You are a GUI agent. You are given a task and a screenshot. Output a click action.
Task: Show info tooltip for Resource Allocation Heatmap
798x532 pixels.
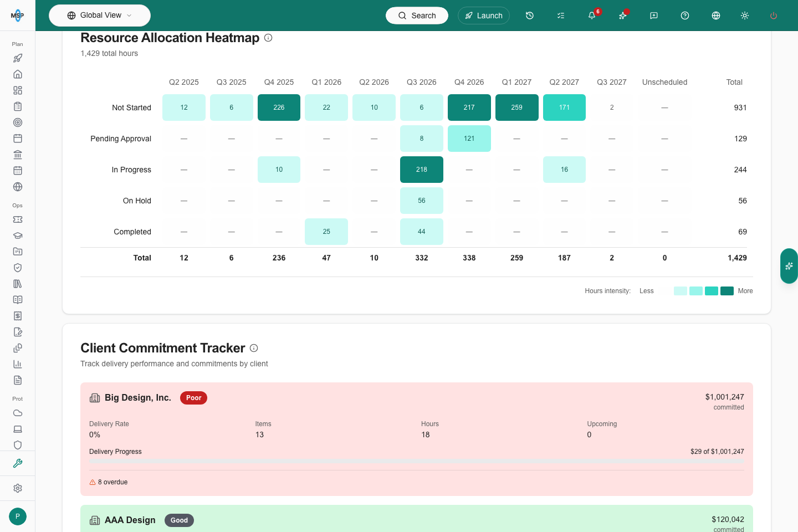point(268,38)
